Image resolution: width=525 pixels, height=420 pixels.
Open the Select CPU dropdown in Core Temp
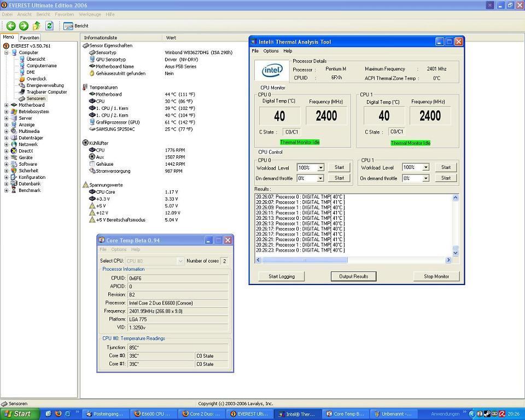[x=180, y=261]
